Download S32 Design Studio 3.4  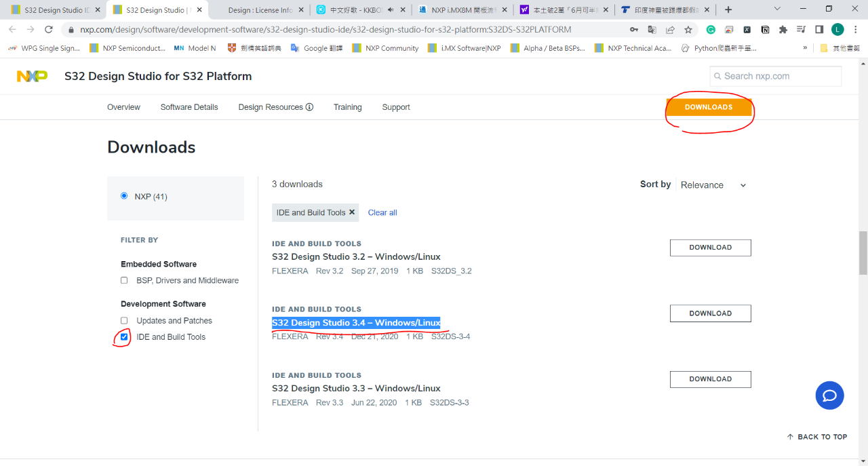(x=710, y=313)
